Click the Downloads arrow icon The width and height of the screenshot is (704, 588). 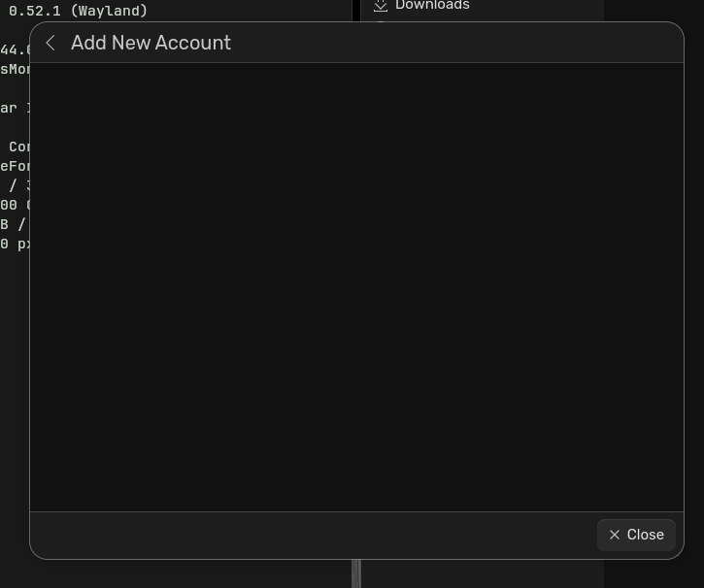(381, 6)
